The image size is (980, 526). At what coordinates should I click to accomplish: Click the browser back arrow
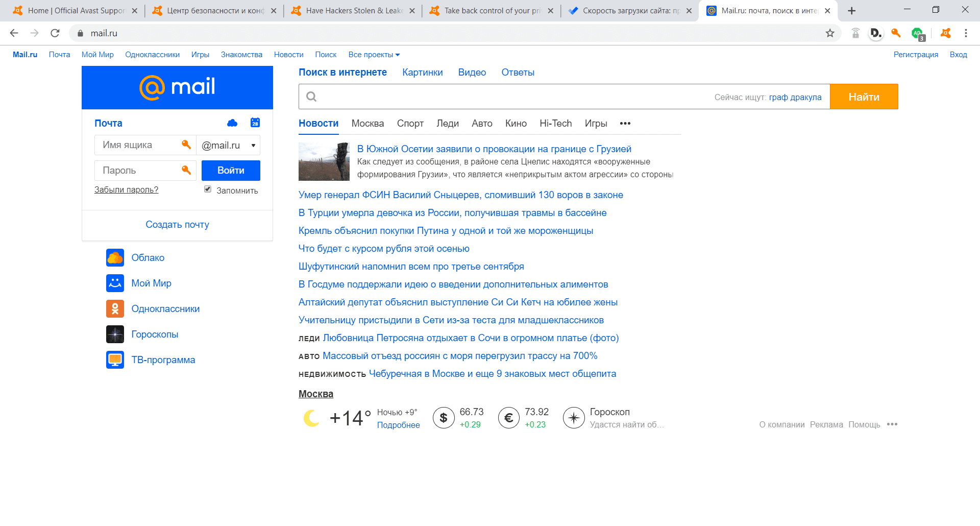click(14, 33)
